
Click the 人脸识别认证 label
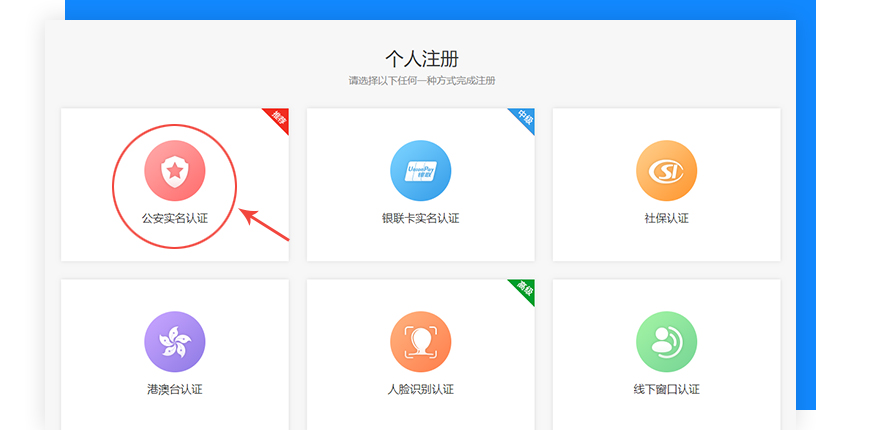pos(420,389)
